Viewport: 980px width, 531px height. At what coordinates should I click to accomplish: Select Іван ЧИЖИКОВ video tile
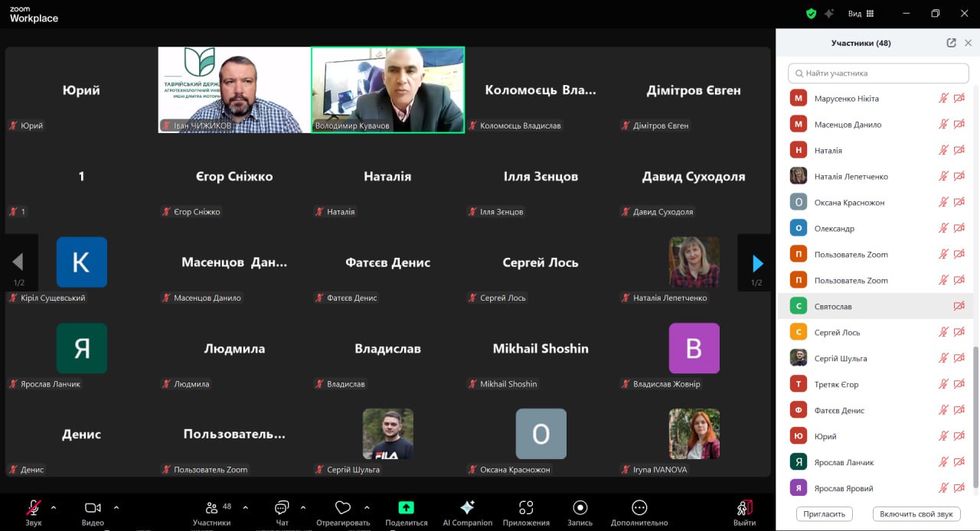(234, 90)
